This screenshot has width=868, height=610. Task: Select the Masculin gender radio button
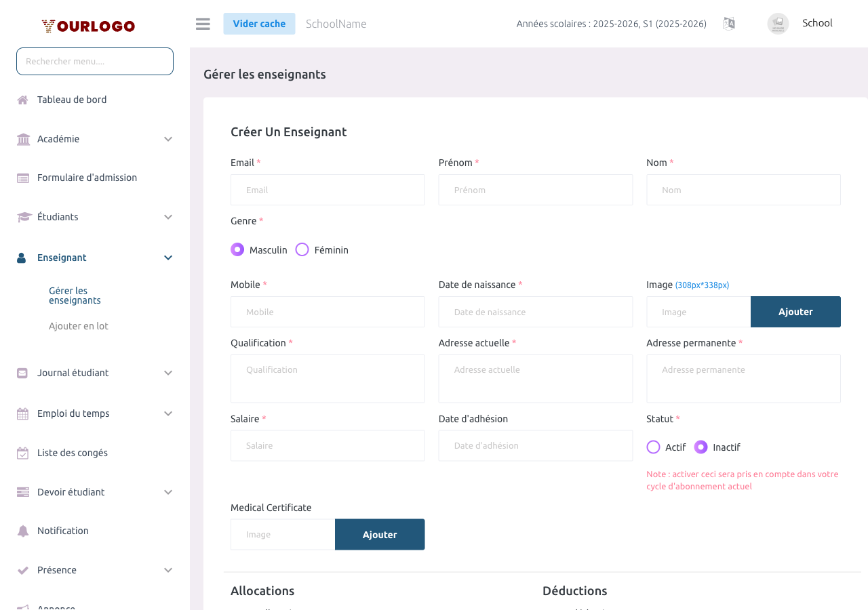[237, 249]
